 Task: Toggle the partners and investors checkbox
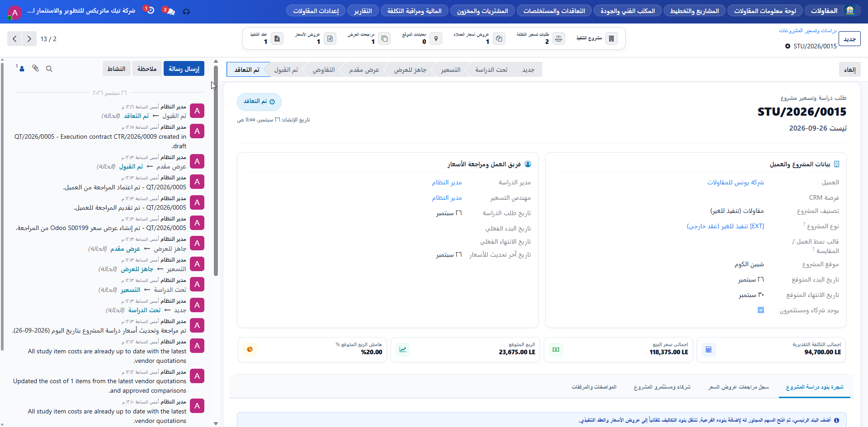tap(761, 310)
